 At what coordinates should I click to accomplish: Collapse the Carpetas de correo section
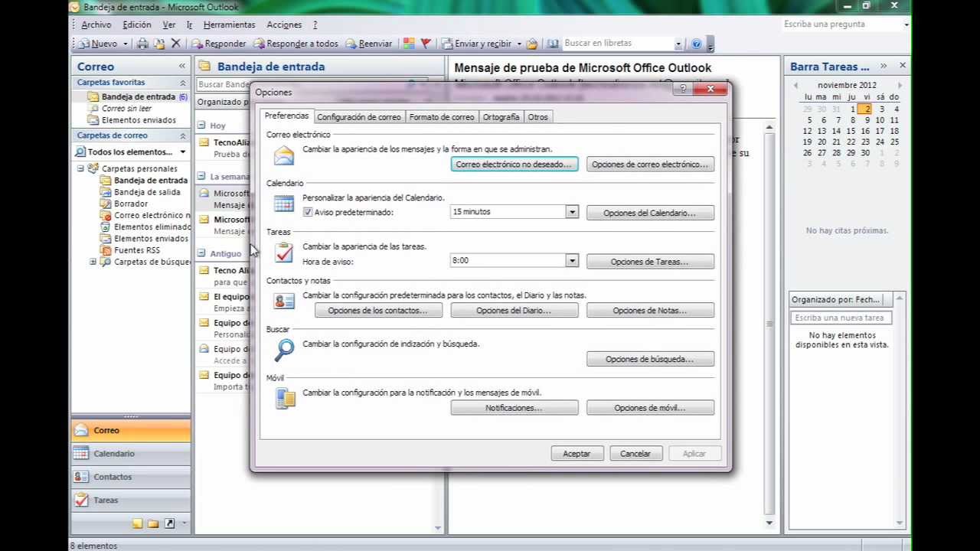click(182, 135)
